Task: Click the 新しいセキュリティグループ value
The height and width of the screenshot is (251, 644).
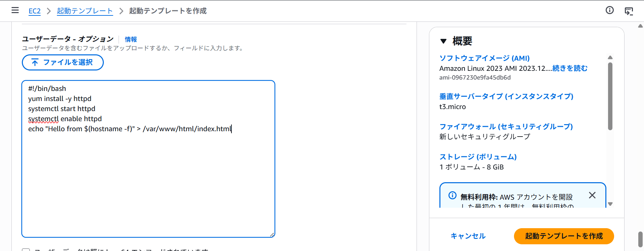Action: [485, 137]
